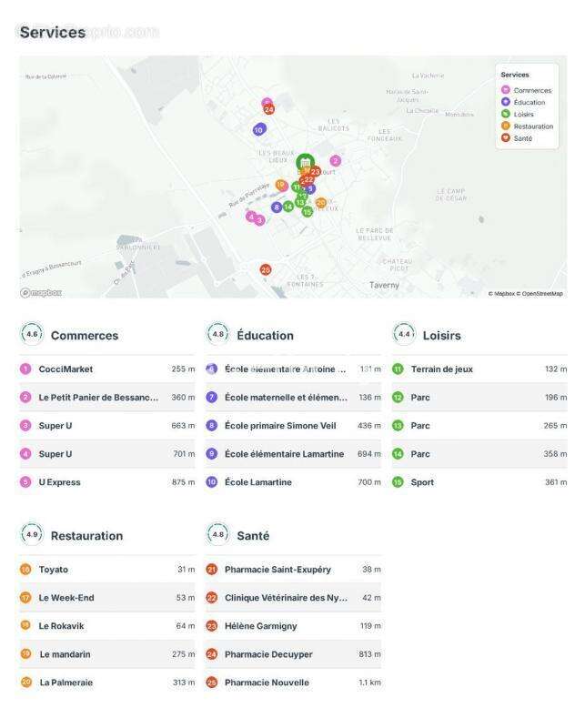Select red map marker number 24
Screen dimensions: 585x728
(x=268, y=109)
